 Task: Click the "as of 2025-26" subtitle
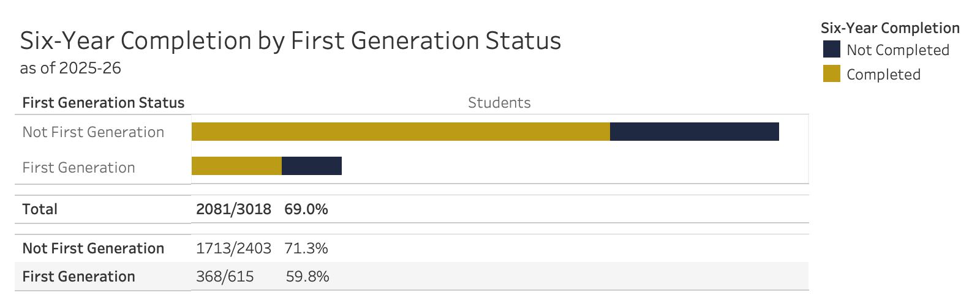pyautogui.click(x=70, y=68)
